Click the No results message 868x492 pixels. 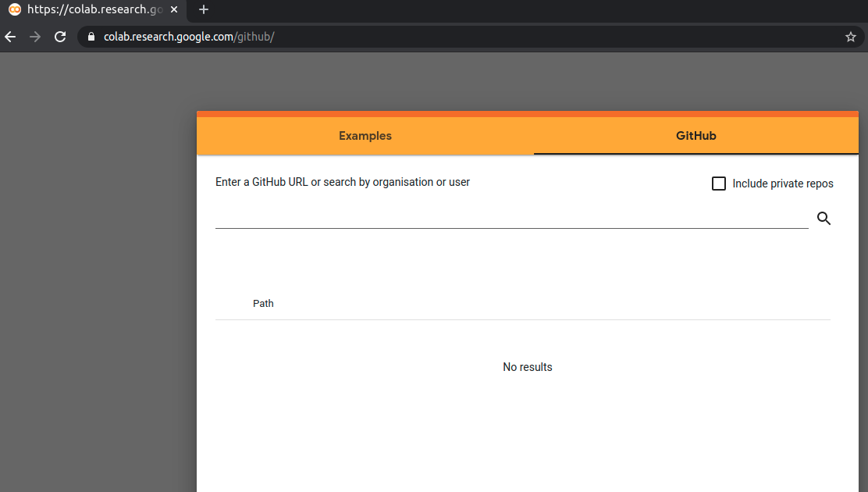tap(528, 366)
